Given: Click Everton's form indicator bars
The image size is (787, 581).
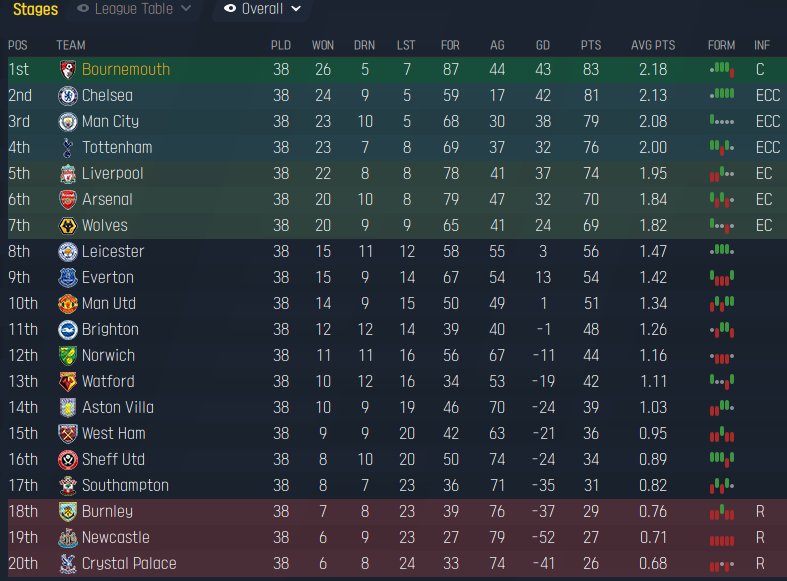Looking at the screenshot, I should pyautogui.click(x=721, y=277).
